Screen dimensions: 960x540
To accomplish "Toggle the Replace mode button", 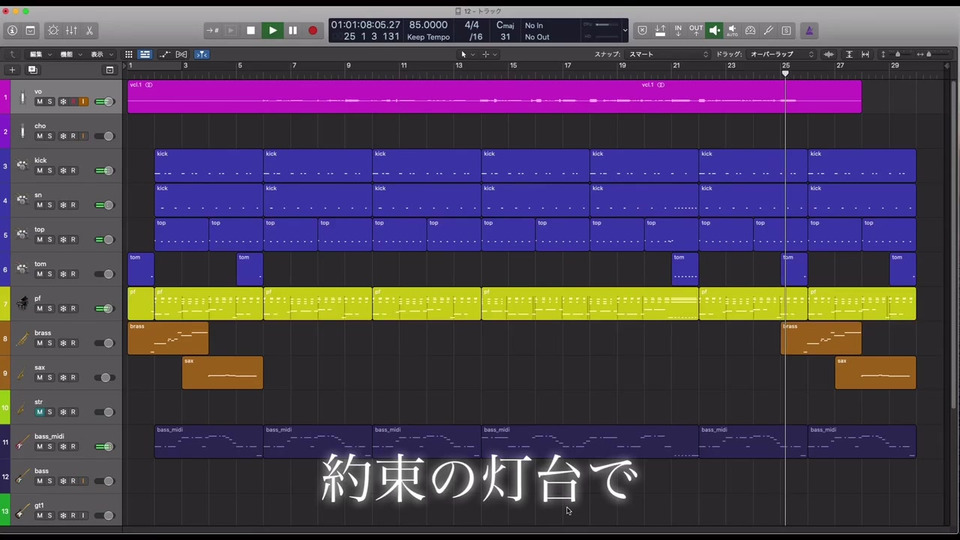I will click(642, 30).
